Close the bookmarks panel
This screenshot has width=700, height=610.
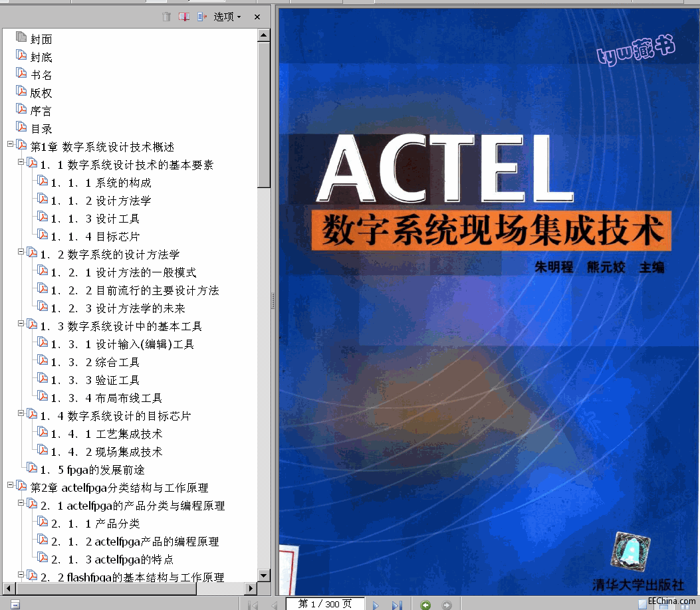(257, 17)
